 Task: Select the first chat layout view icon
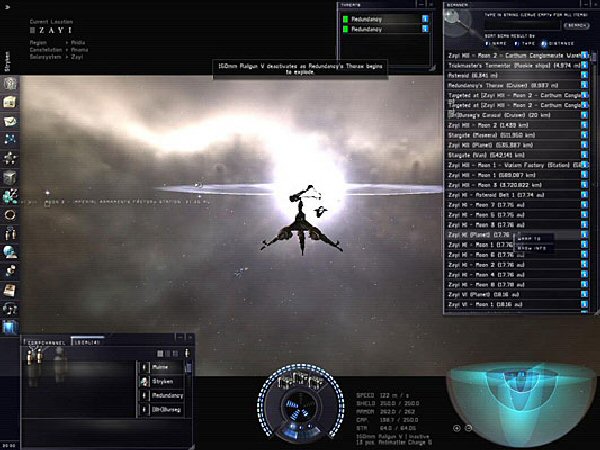[160, 354]
